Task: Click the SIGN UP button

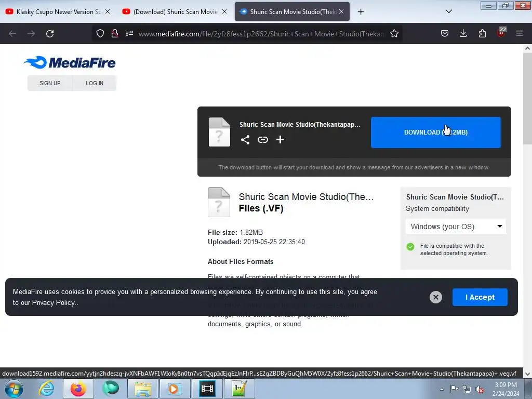Action: pos(50,83)
